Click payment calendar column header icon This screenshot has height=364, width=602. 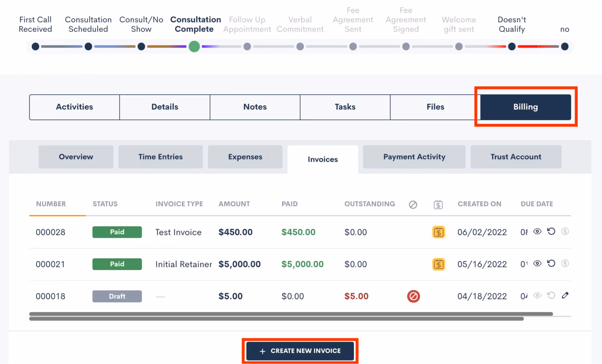(438, 205)
